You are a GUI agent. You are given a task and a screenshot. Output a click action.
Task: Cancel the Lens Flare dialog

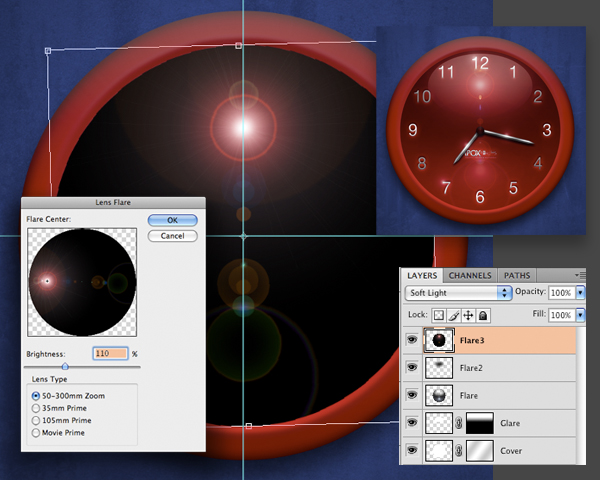click(172, 236)
